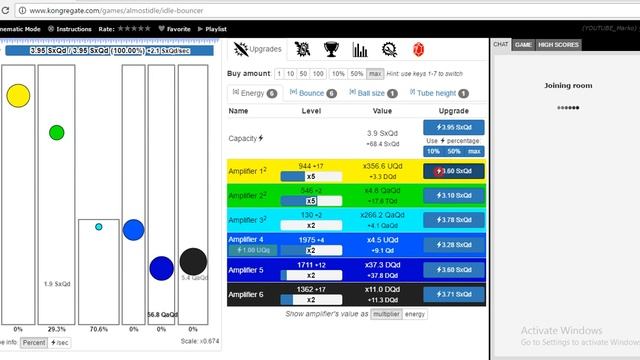Switch to the Energy upgrades tab
Screen dimensions: 640x360
255,93
